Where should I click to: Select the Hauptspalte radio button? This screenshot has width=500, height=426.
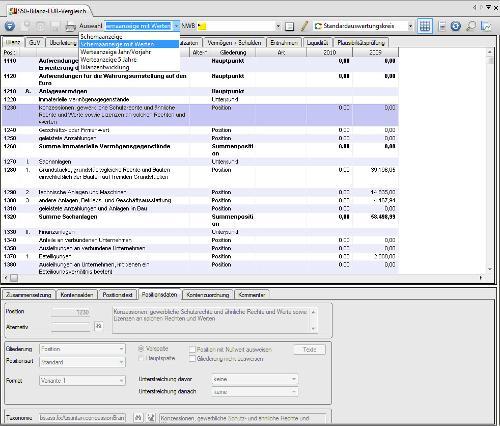pos(141,358)
